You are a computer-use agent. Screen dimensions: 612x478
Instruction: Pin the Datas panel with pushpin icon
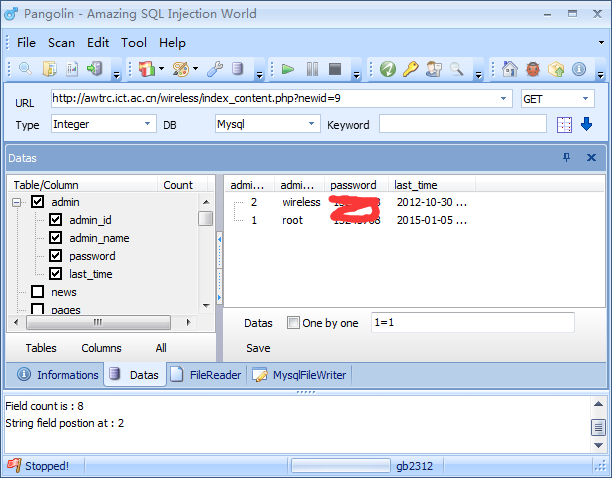point(566,157)
